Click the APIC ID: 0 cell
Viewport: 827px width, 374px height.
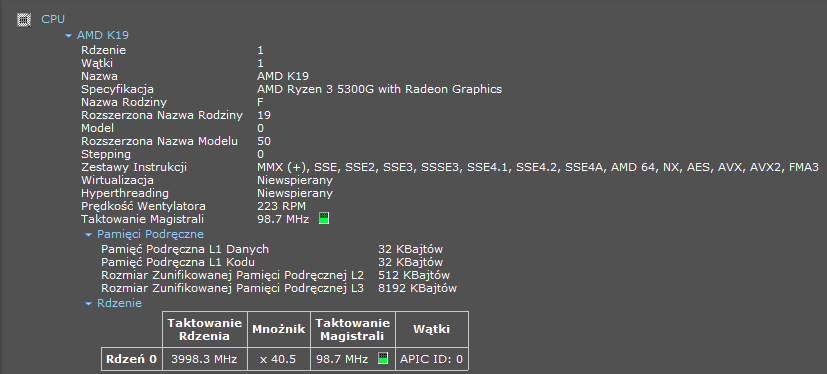pos(431,359)
